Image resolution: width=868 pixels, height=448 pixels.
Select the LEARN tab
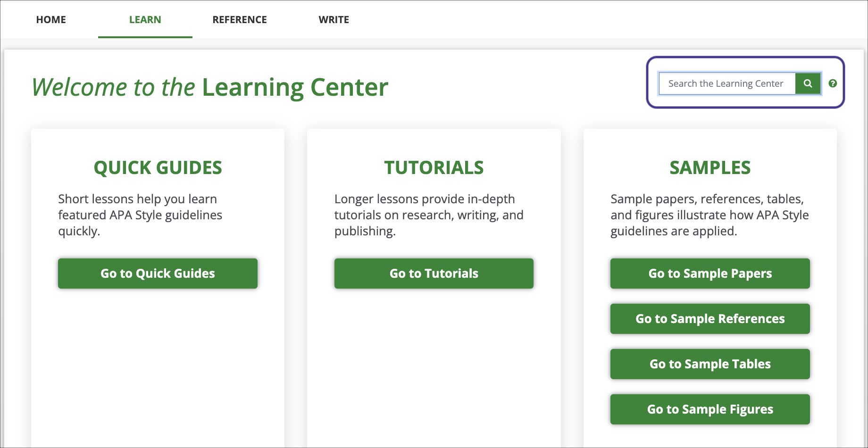tap(145, 19)
